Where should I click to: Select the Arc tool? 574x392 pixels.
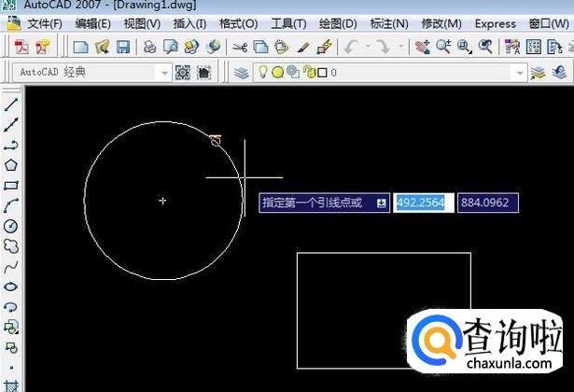coord(11,205)
